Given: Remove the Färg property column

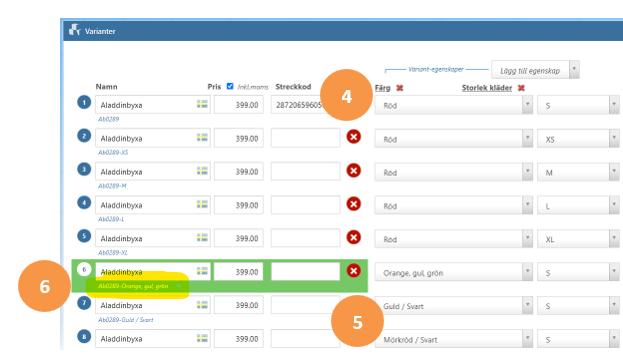Looking at the screenshot, I should (x=400, y=88).
